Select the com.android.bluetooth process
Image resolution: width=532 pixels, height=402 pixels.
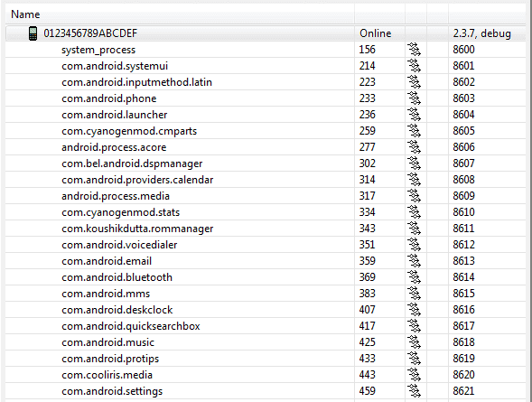117,277
